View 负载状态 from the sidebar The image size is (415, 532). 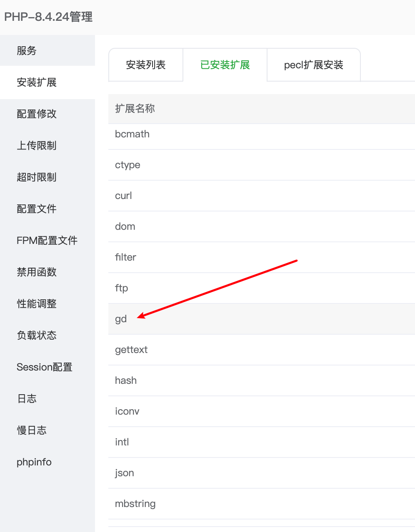tap(47, 336)
